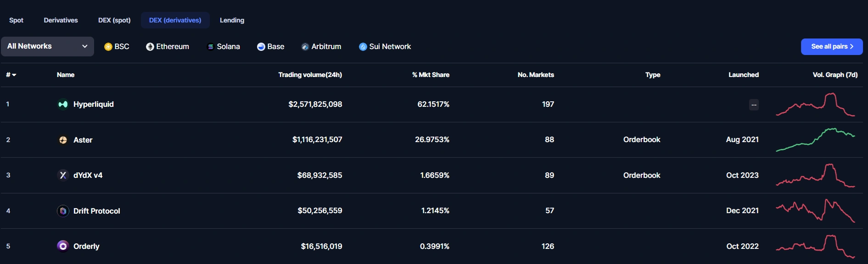Image resolution: width=868 pixels, height=264 pixels.
Task: Sort by Trading volume(24h) column header
Action: pyautogui.click(x=310, y=75)
